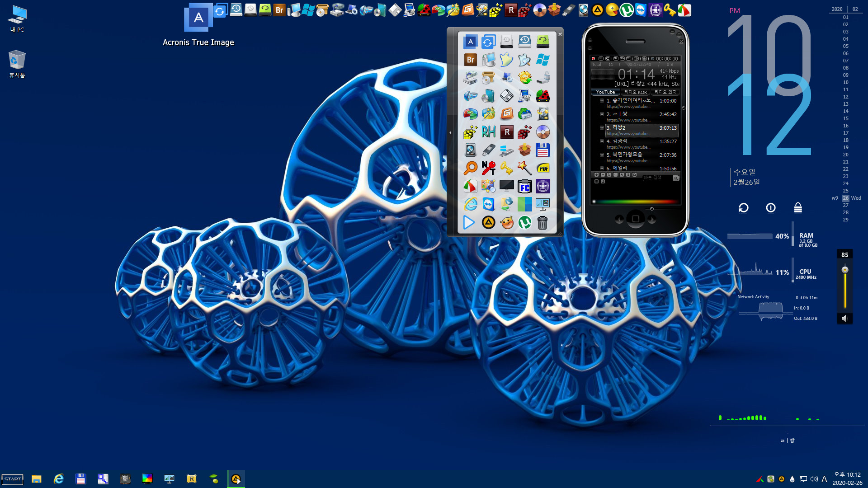The height and width of the screenshot is (488, 868).
Task: Launch the Windows flag icon in launcher panel
Action: [543, 60]
